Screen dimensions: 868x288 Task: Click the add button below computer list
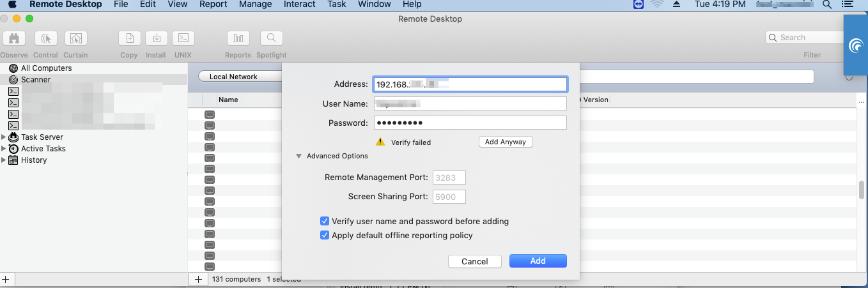tap(198, 279)
